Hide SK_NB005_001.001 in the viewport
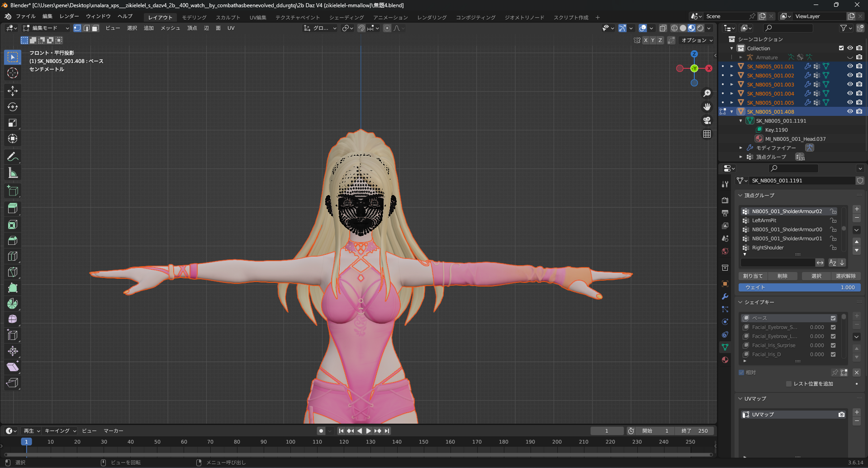 tap(850, 66)
